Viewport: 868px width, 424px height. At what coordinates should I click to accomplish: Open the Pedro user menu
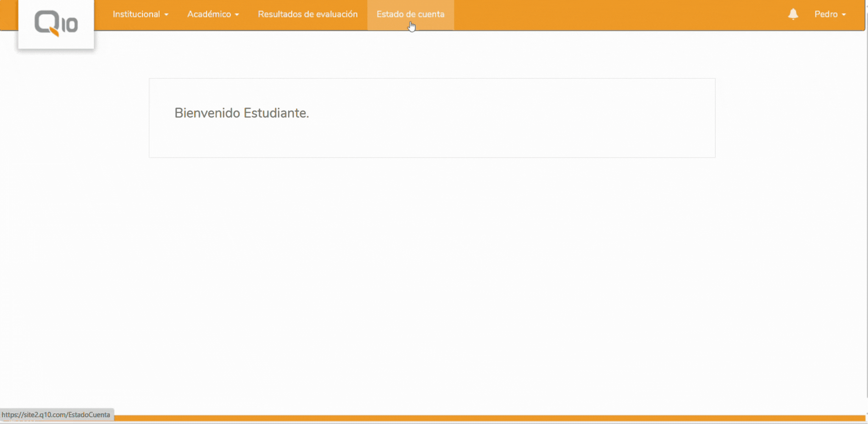[826, 14]
